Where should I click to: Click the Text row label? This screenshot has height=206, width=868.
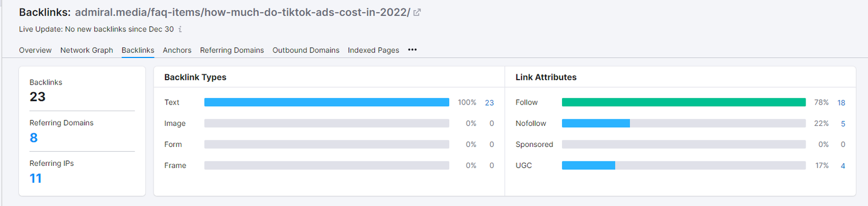[172, 102]
